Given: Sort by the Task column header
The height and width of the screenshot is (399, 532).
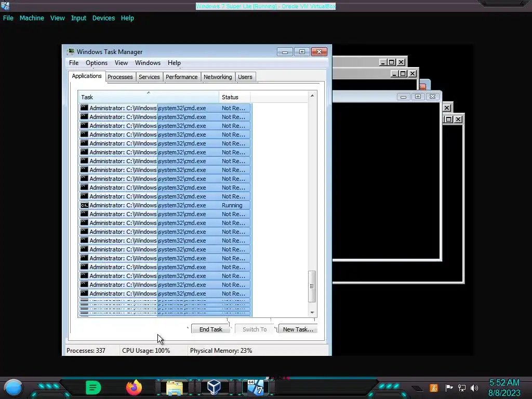Looking at the screenshot, I should pos(149,97).
